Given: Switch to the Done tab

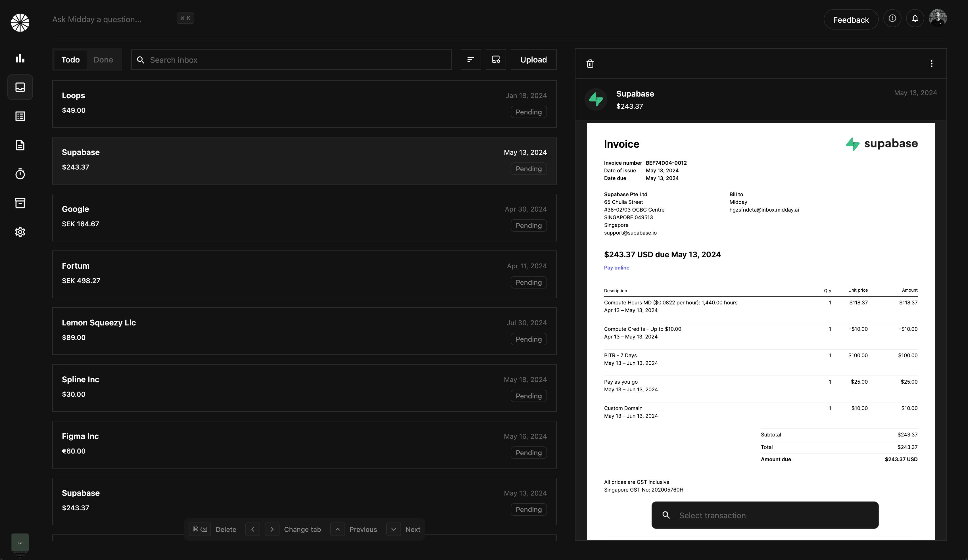Looking at the screenshot, I should (x=103, y=60).
